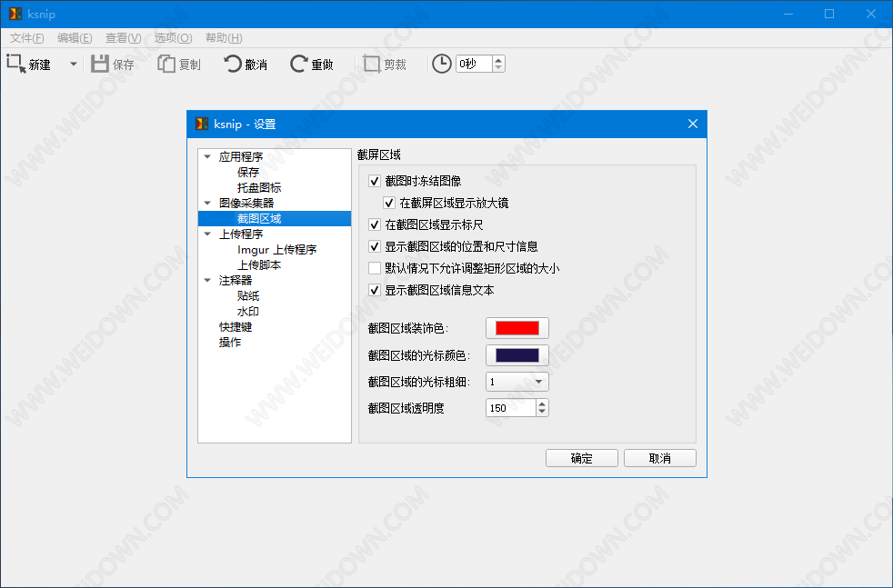Collapse the 图像采集器 tree node
The image size is (893, 588).
point(207,203)
